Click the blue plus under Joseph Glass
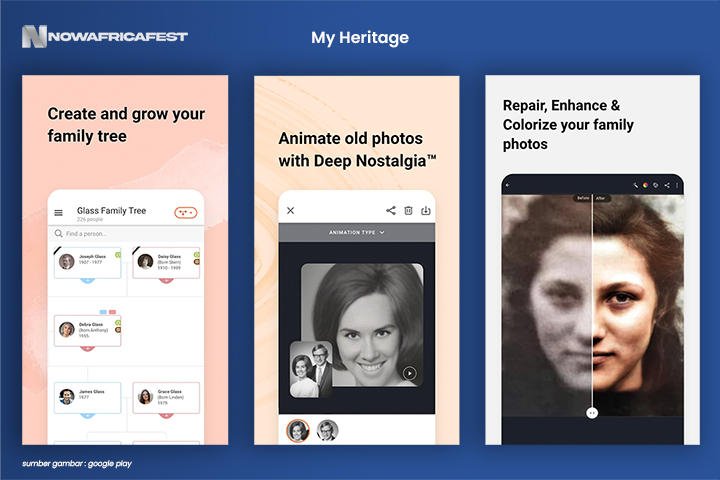The width and height of the screenshot is (720, 480). (x=88, y=280)
